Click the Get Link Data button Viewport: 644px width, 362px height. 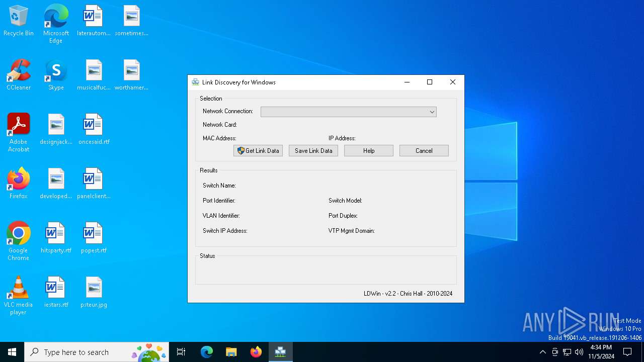(x=258, y=151)
